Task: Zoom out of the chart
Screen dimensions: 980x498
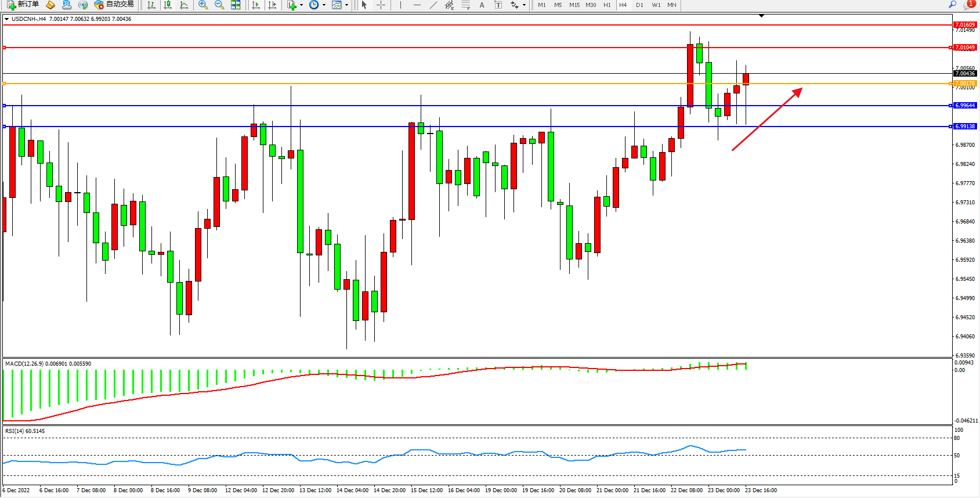Action: click(x=219, y=5)
